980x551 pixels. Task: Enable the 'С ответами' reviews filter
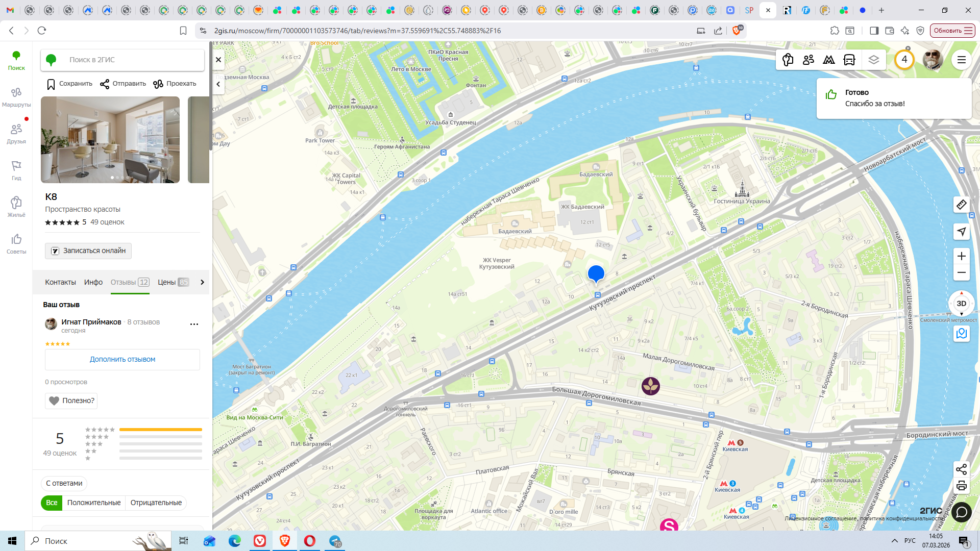64,483
